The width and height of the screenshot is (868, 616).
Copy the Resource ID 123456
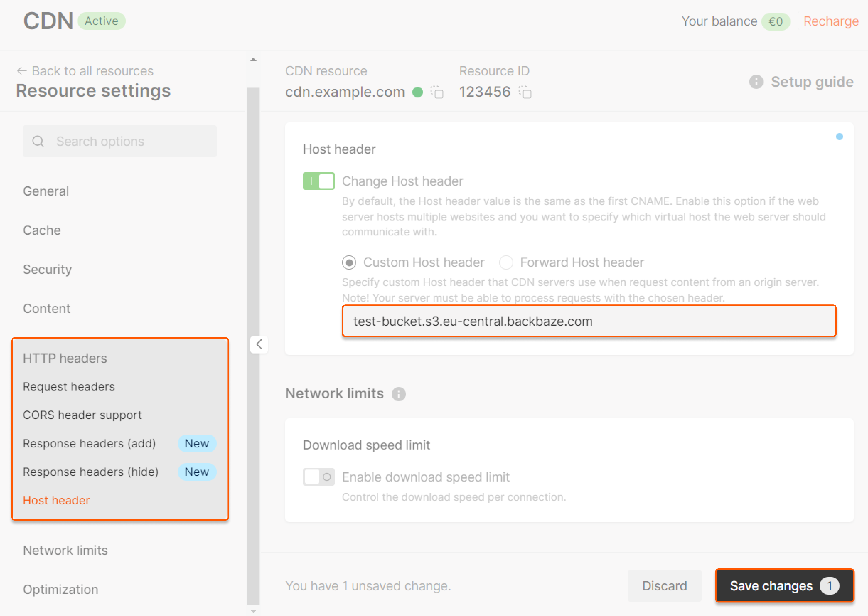pyautogui.click(x=525, y=92)
